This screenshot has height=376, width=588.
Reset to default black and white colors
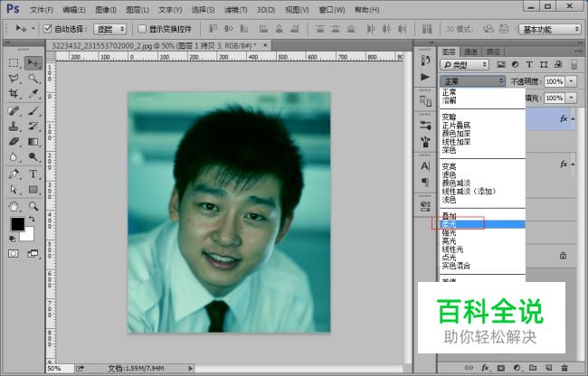point(13,239)
